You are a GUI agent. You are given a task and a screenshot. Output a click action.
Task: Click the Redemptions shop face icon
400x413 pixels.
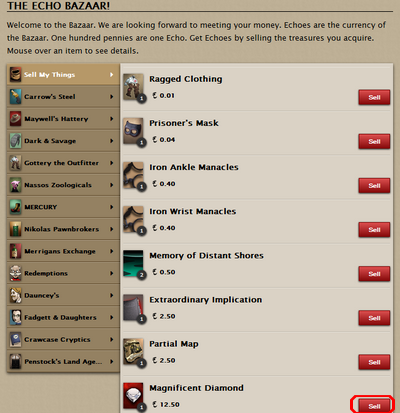15,273
